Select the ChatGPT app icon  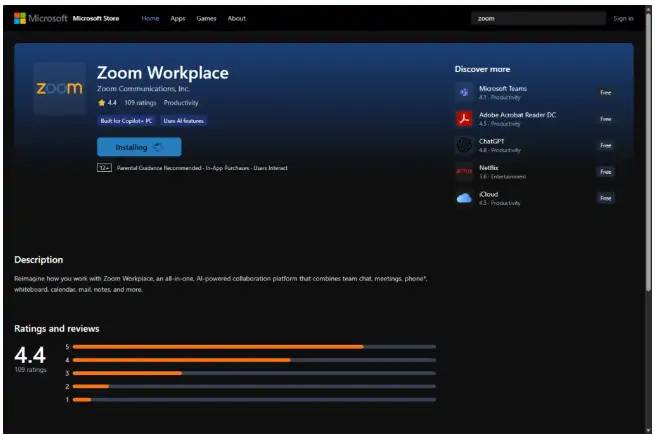(x=464, y=145)
